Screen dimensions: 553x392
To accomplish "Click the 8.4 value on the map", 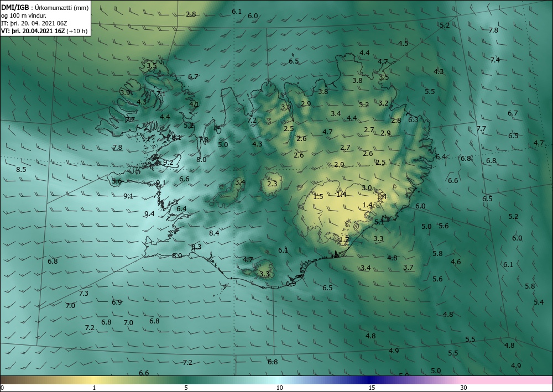I will coord(214,233).
